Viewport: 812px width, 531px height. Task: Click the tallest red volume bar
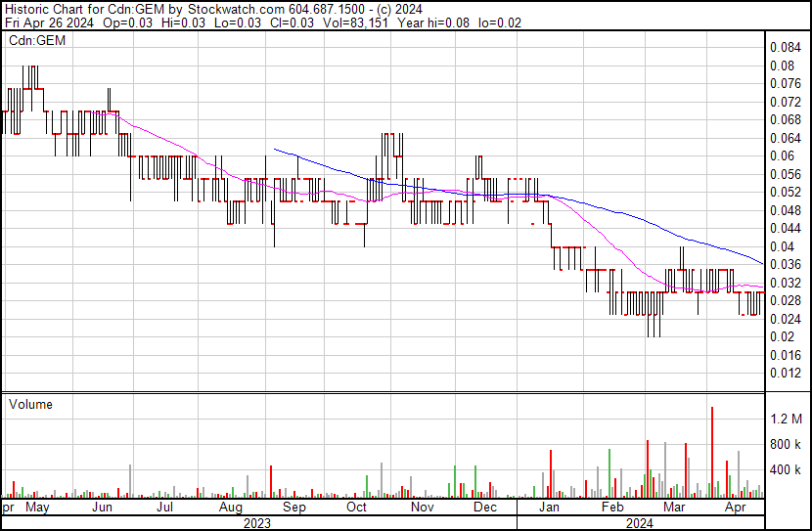coord(712,453)
